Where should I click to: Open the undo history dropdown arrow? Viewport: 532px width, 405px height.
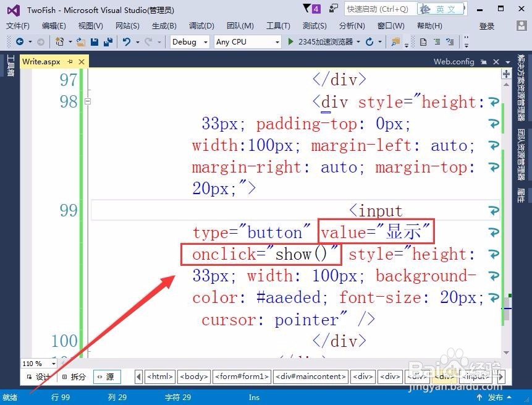[x=138, y=42]
